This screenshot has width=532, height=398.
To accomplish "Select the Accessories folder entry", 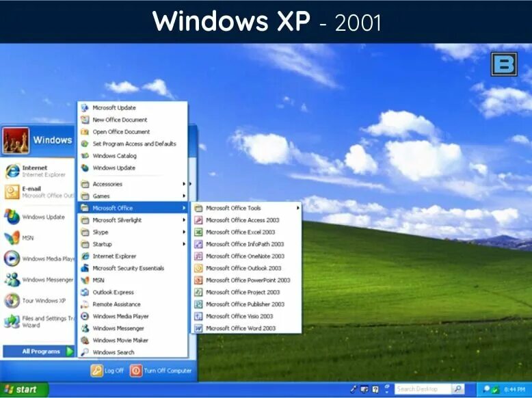I will pos(133,184).
